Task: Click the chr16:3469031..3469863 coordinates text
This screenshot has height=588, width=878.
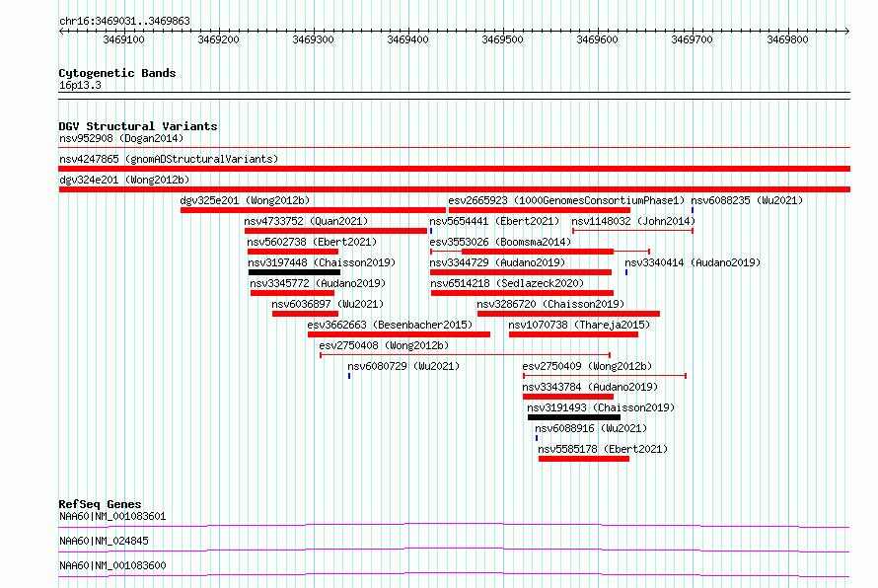Action: [124, 22]
